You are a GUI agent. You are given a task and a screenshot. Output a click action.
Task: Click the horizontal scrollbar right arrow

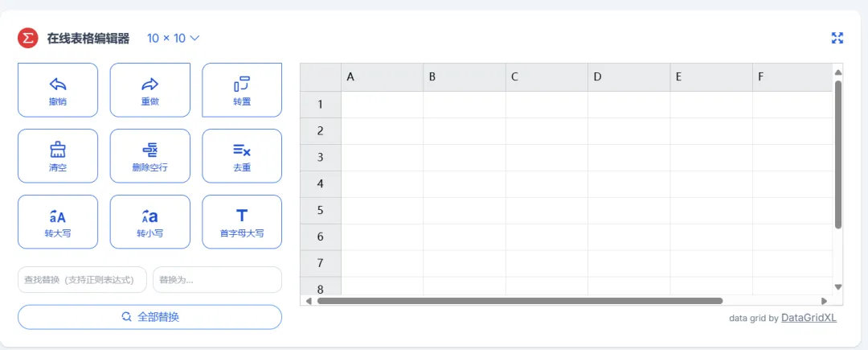(x=824, y=301)
